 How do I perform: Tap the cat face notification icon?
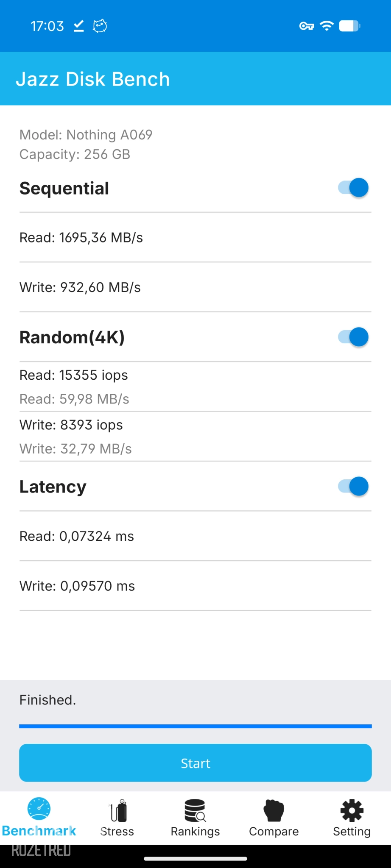[100, 26]
